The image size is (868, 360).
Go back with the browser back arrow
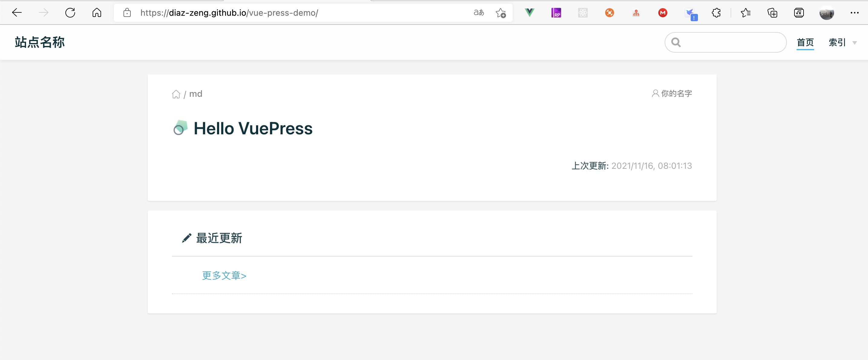(x=17, y=13)
